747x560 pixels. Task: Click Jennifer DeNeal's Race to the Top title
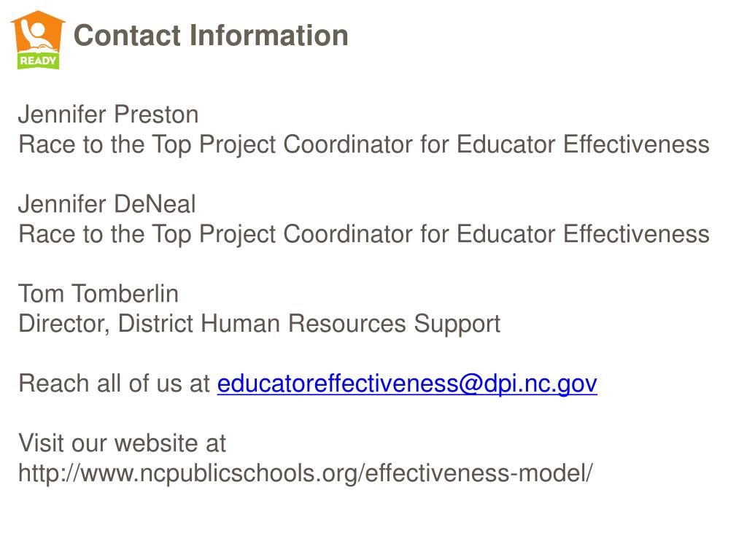pos(364,235)
